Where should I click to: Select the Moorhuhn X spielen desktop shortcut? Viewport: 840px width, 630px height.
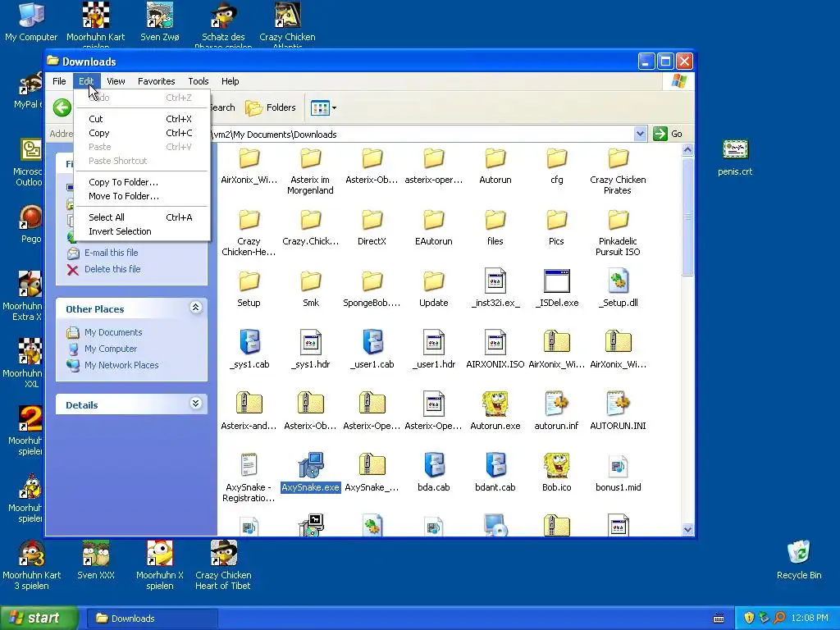(160, 565)
